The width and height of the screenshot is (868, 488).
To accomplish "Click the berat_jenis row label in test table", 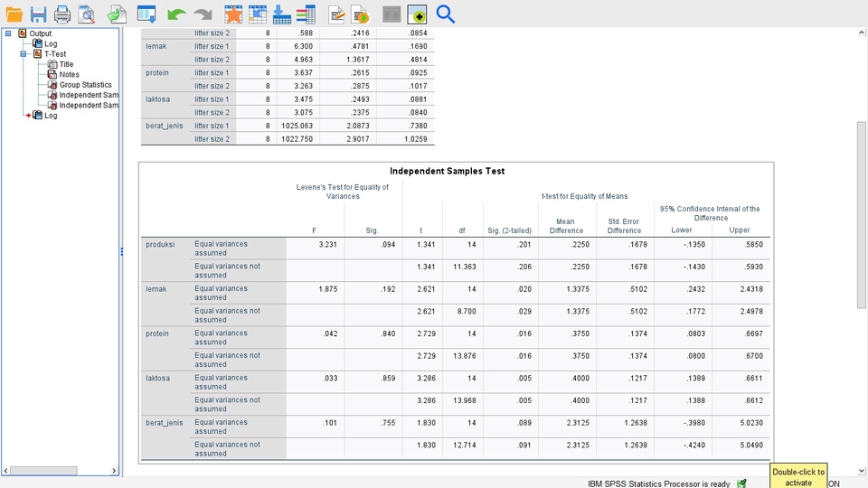I will (165, 423).
